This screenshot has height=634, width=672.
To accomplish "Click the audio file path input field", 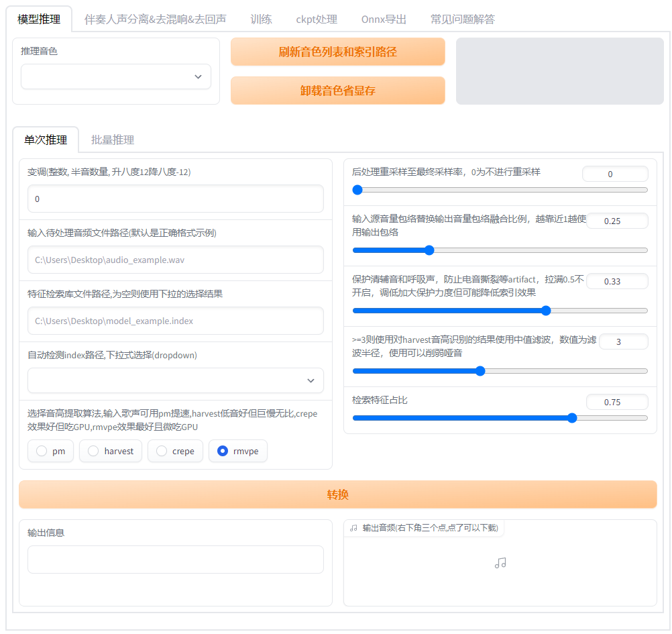I will pos(174,260).
